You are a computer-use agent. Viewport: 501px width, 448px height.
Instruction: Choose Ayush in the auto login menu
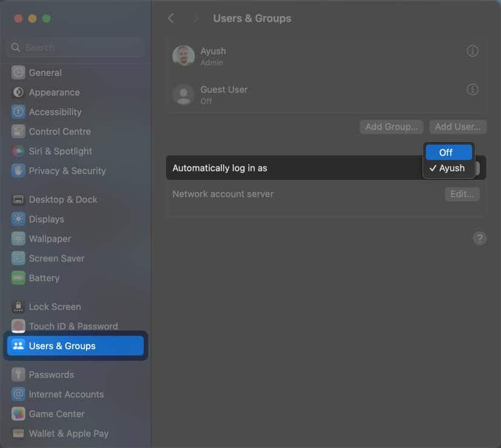point(448,168)
